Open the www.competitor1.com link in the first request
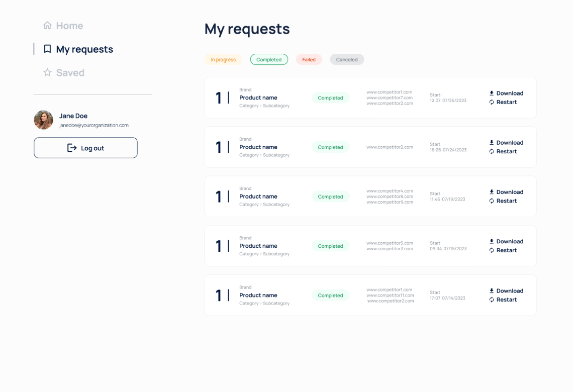Screen dimensions: 573x392 (x=390, y=92)
